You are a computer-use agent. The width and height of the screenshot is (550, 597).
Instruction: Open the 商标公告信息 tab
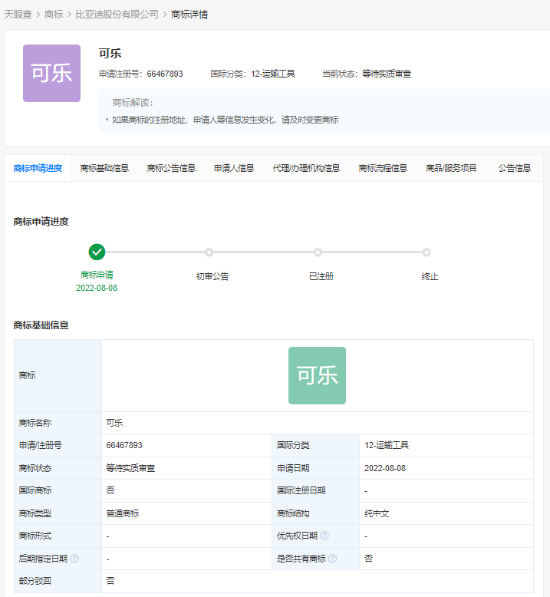(171, 168)
